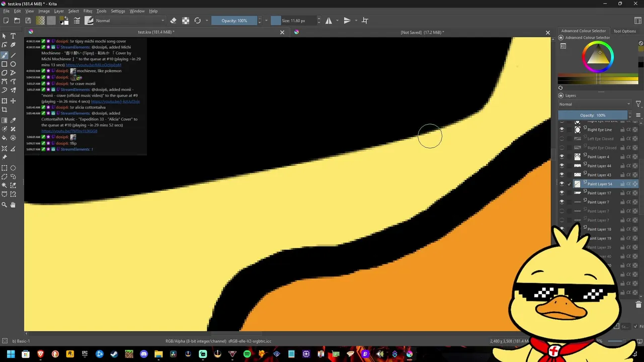Hide the Right Eye Line layer

[562, 130]
